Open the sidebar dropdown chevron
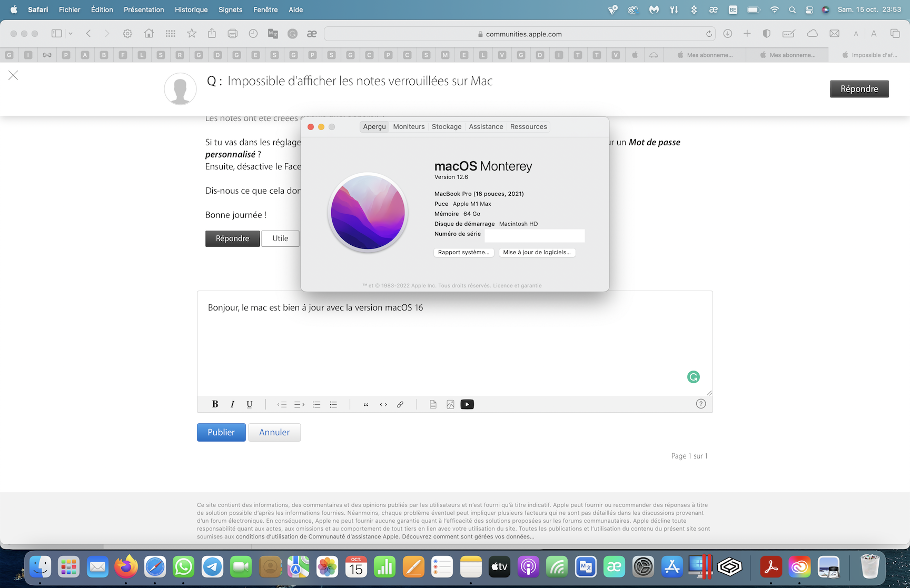The width and height of the screenshot is (910, 588). 71,34
